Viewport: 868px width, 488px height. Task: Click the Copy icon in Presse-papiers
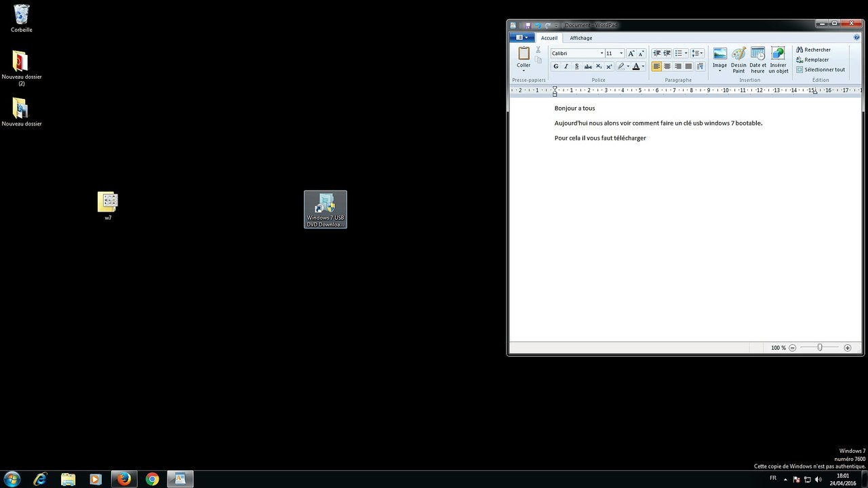[538, 60]
